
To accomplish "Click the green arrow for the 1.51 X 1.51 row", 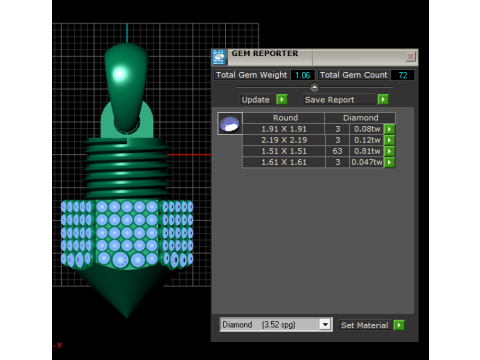I will pos(389,151).
